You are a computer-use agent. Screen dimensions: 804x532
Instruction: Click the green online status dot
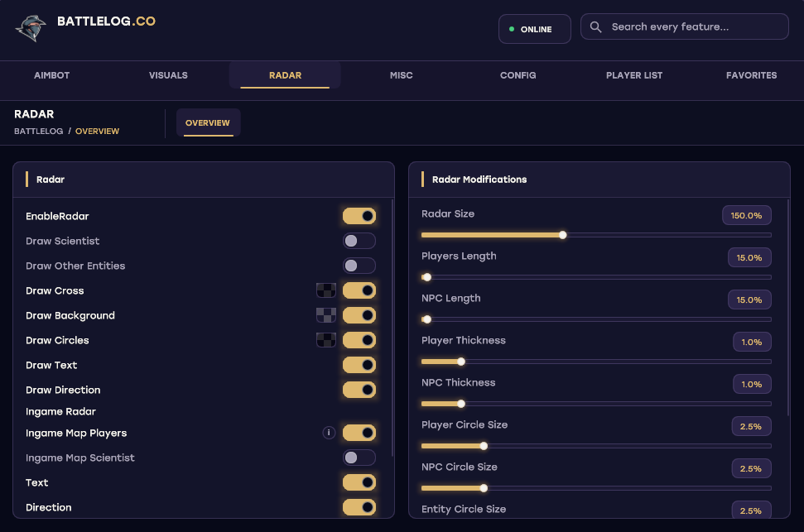(x=511, y=29)
